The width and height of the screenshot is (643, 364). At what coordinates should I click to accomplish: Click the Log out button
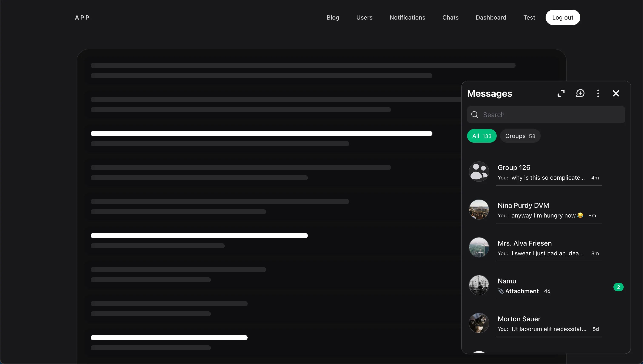pyautogui.click(x=562, y=17)
